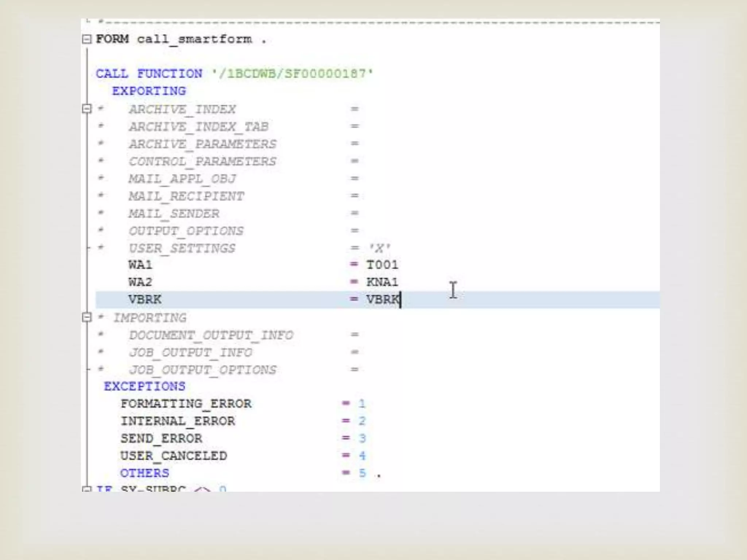Click the SEND_ERROR exception value 3

(362, 438)
